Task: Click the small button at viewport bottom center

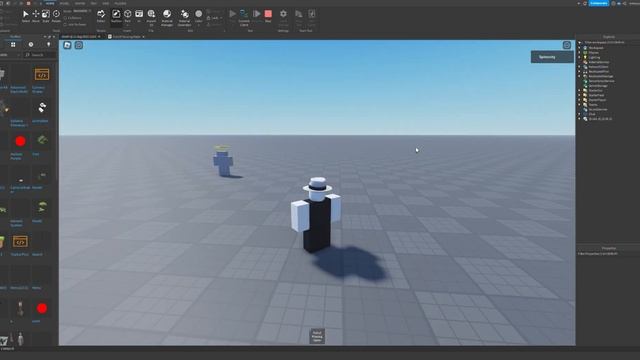Action: pos(317,336)
